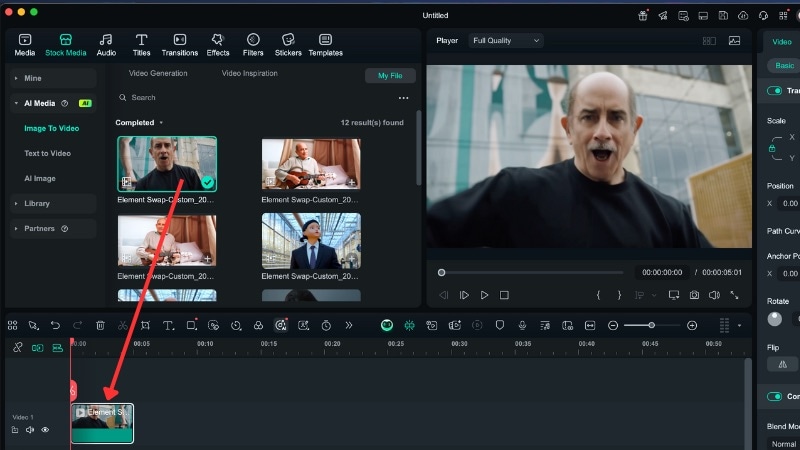Click the player volume icon
800x450 pixels.
(x=714, y=295)
